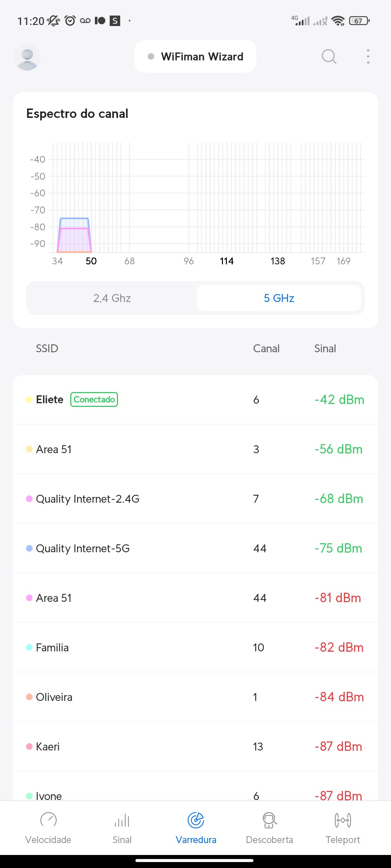Select the 5 GHz band
The width and height of the screenshot is (391, 868).
click(x=279, y=298)
